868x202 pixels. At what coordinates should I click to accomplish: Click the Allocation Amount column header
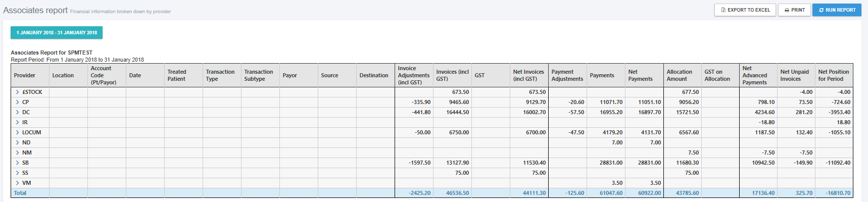pyautogui.click(x=679, y=76)
